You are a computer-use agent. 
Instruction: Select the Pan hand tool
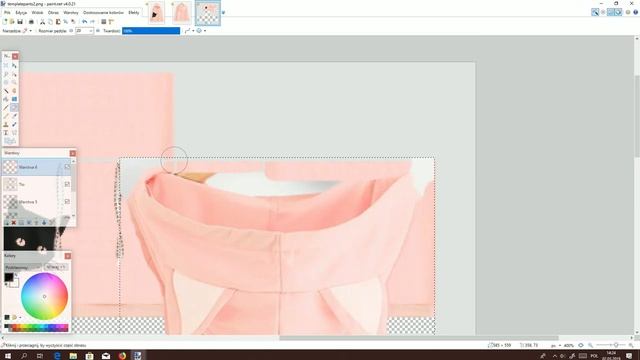(14, 91)
